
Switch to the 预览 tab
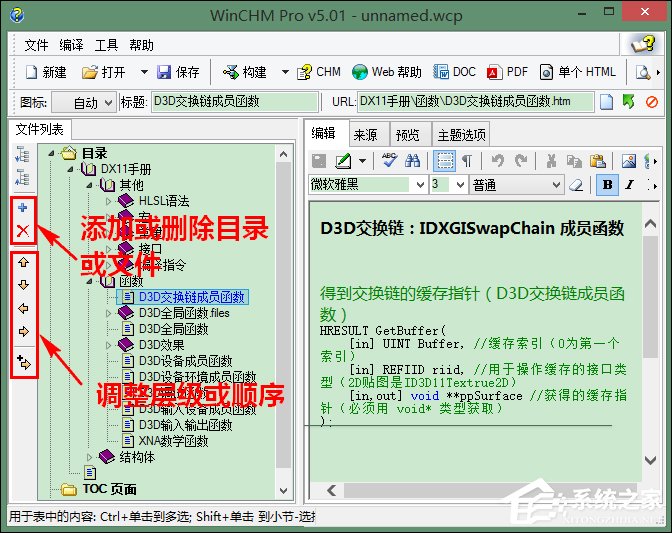coord(408,135)
